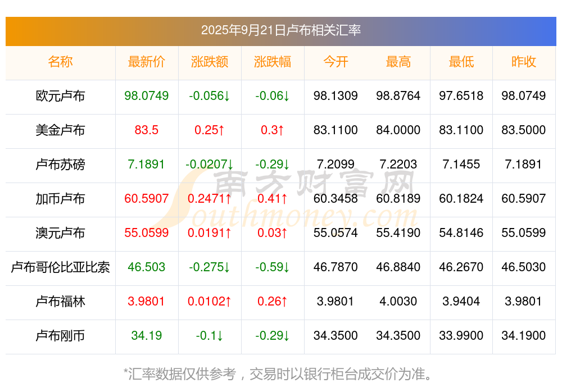The width and height of the screenshot is (562, 392).
Task: Click the 名称 column header
Action: pyautogui.click(x=60, y=62)
